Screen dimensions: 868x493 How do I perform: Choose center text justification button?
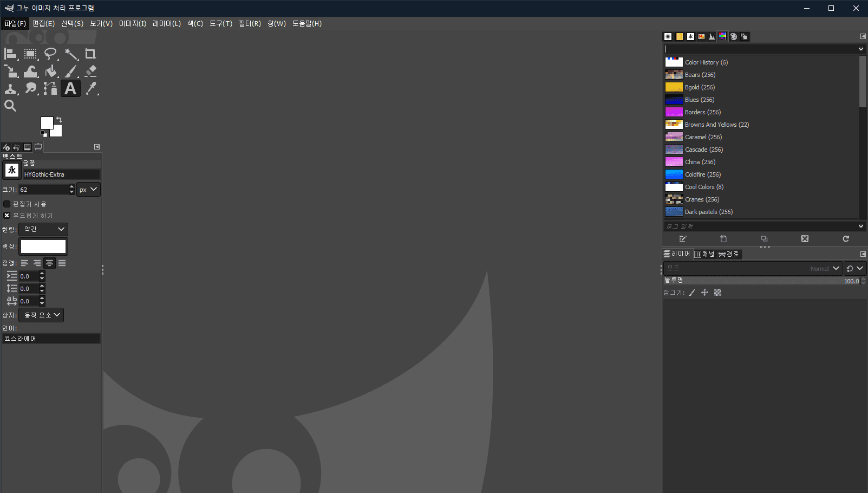(49, 263)
